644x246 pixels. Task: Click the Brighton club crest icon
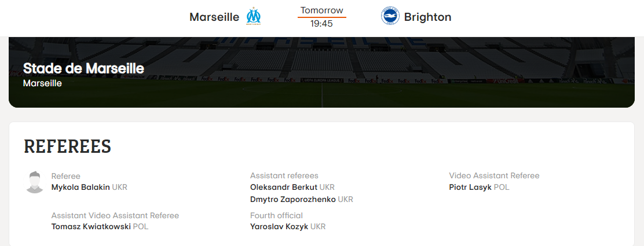(390, 17)
